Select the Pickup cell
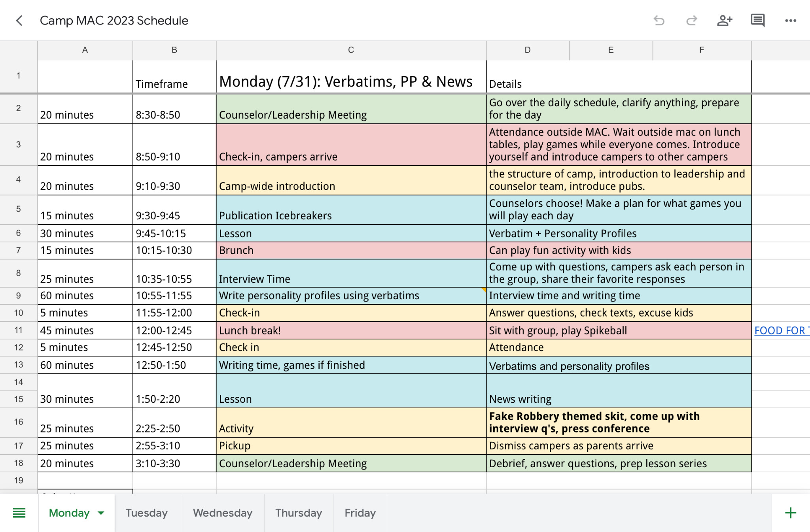This screenshot has width=810, height=532. pyautogui.click(x=351, y=446)
